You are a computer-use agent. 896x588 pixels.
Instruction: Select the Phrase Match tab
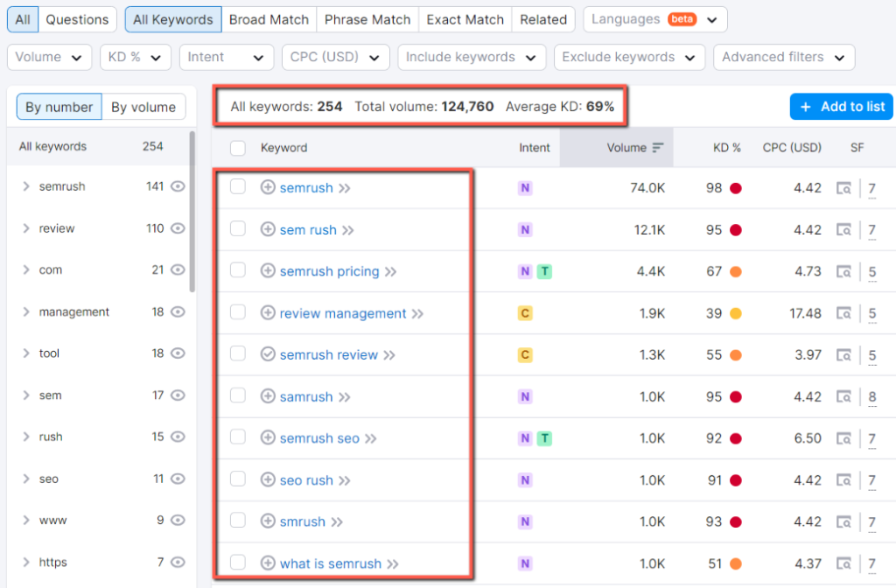367,18
